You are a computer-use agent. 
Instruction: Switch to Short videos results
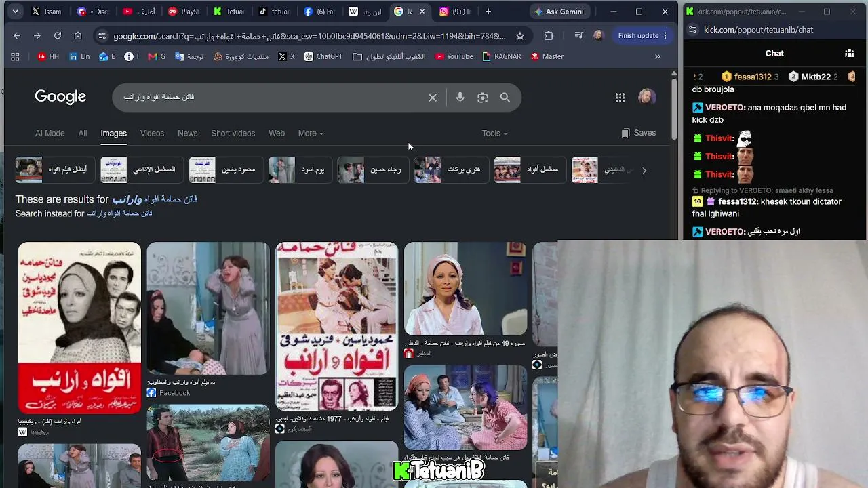pos(233,134)
